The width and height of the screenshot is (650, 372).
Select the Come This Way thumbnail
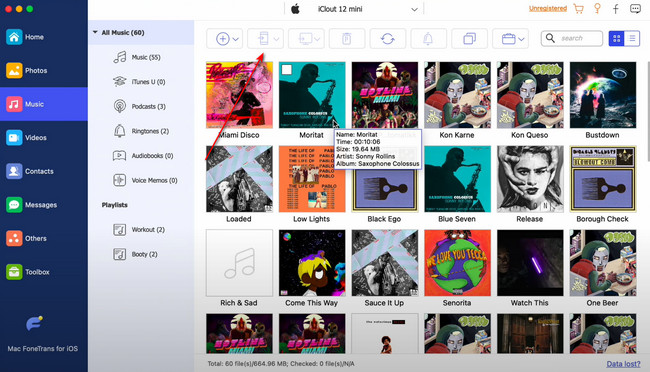312,263
